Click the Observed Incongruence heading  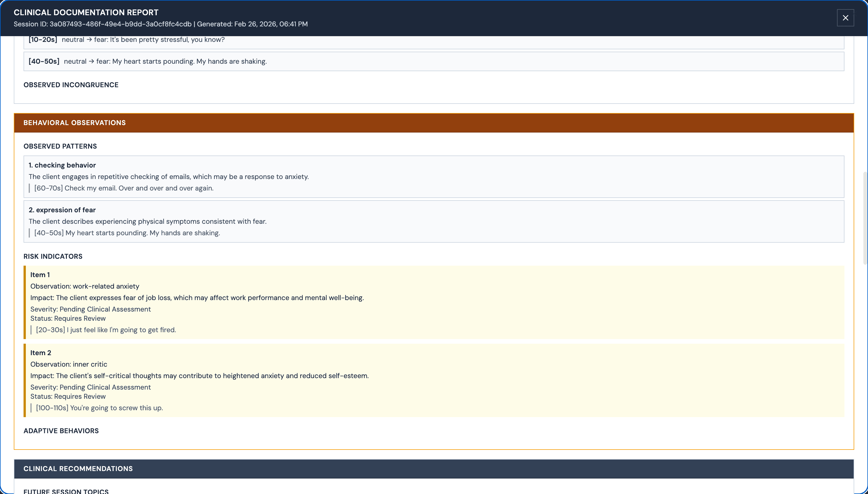pyautogui.click(x=71, y=85)
